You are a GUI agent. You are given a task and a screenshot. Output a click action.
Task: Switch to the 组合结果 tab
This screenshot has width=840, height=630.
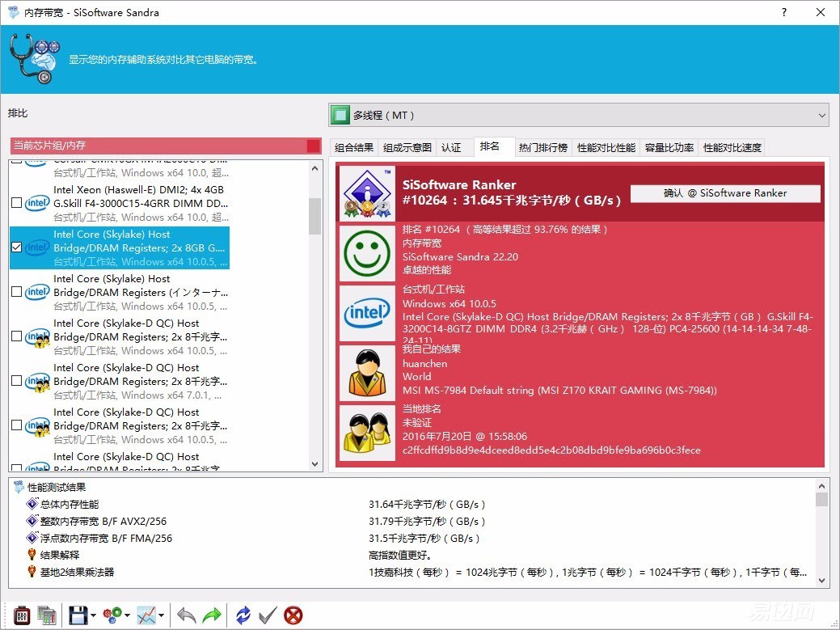coord(354,147)
